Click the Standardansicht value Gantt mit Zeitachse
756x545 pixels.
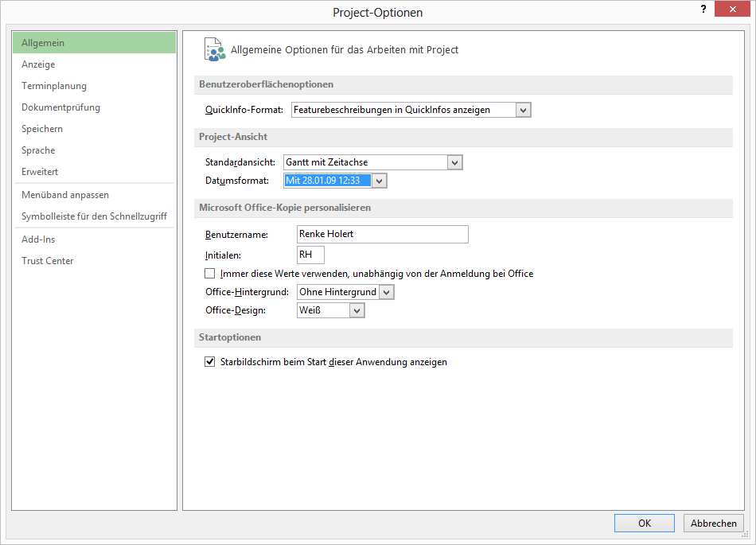tap(365, 162)
